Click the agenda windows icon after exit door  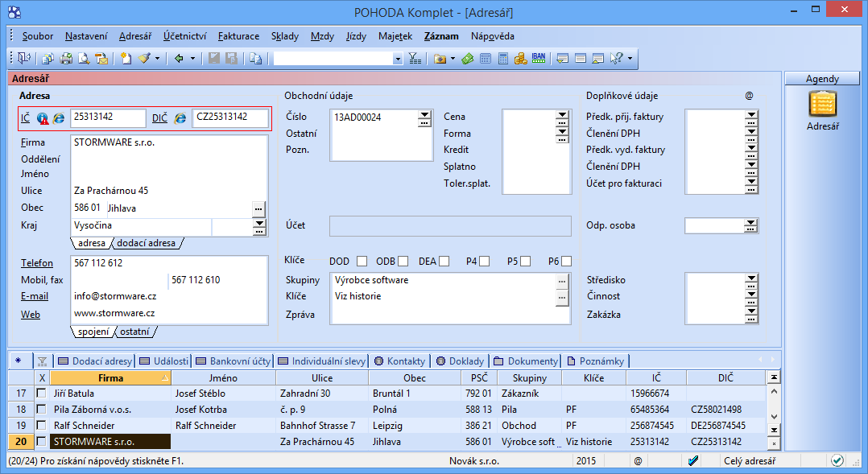[48, 58]
